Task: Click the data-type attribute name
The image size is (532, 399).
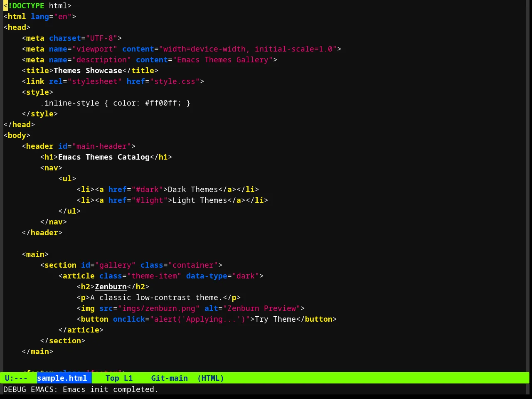Action: (207, 276)
